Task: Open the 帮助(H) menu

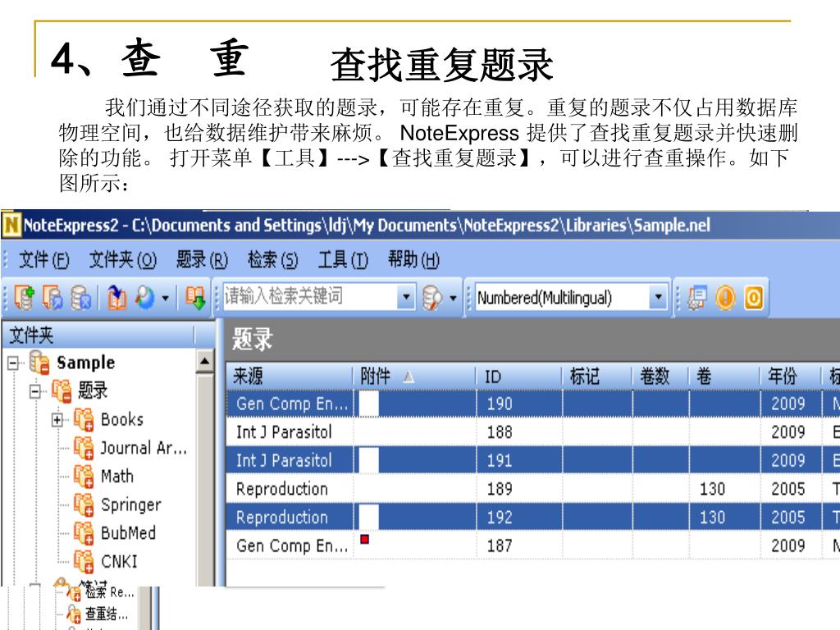Action: pyautogui.click(x=413, y=260)
